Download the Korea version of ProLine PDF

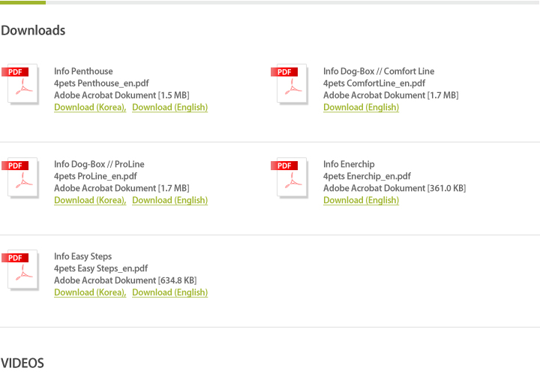[x=90, y=200]
